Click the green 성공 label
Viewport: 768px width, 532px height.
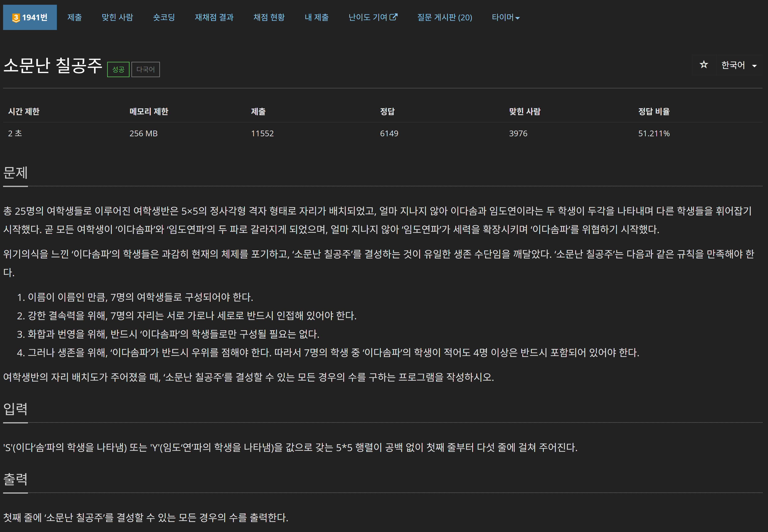(x=118, y=69)
